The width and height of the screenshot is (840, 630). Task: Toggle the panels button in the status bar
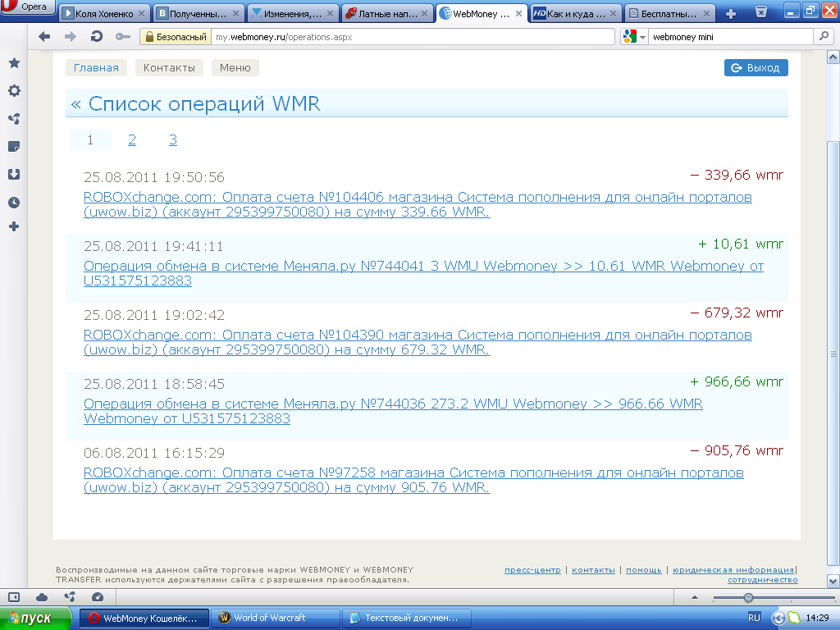point(14,597)
